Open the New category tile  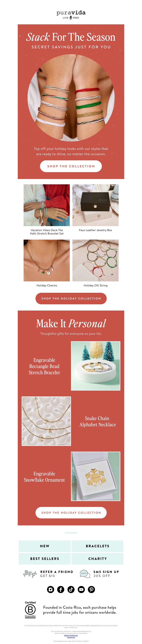[x=45, y=546]
